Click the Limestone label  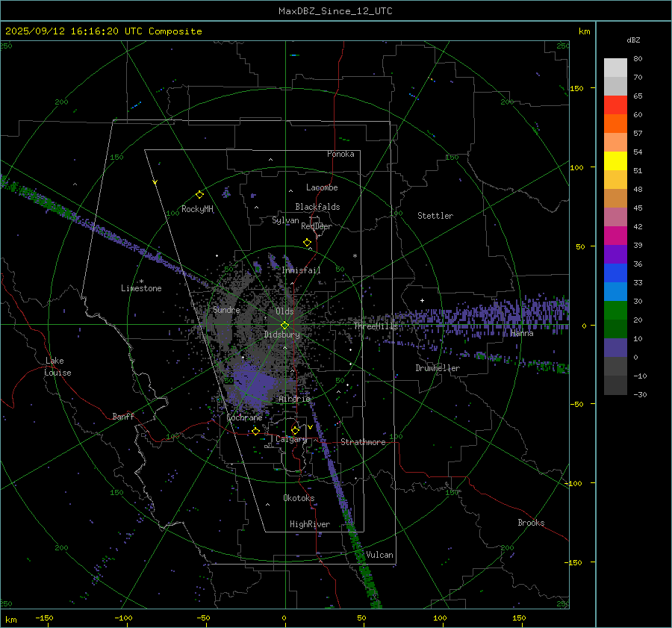pyautogui.click(x=141, y=288)
